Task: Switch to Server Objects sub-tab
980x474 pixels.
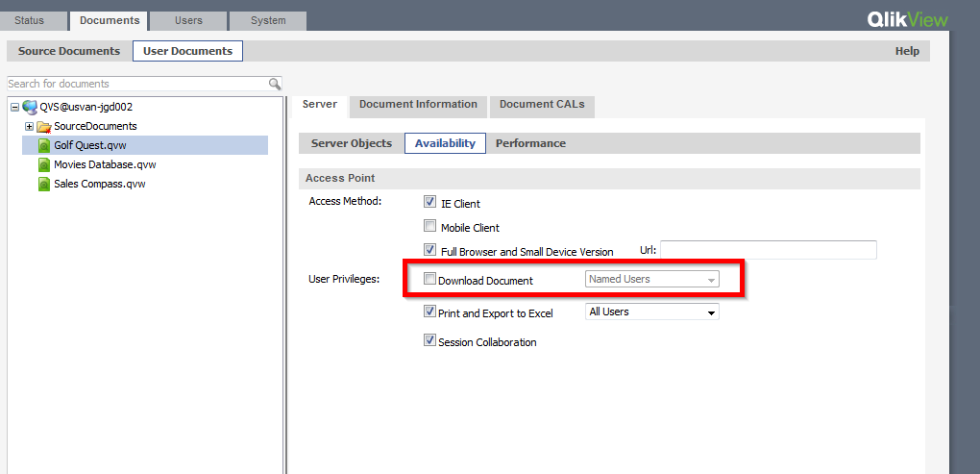Action: point(352,143)
